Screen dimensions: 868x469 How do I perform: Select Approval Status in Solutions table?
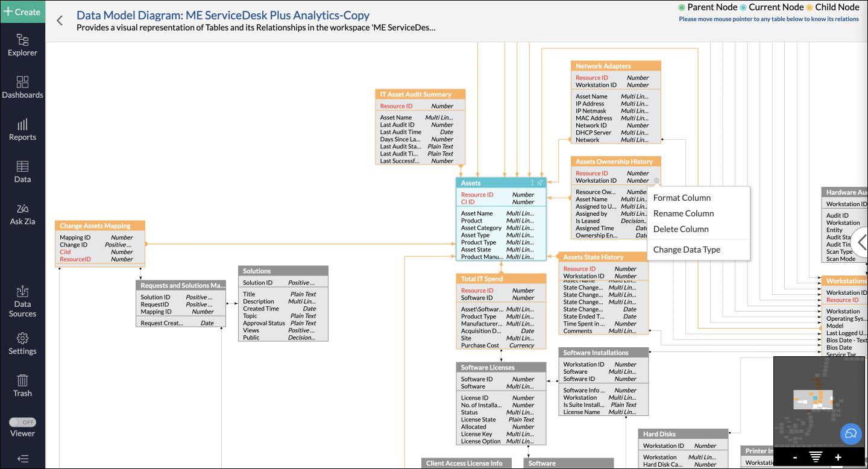pyautogui.click(x=283, y=323)
